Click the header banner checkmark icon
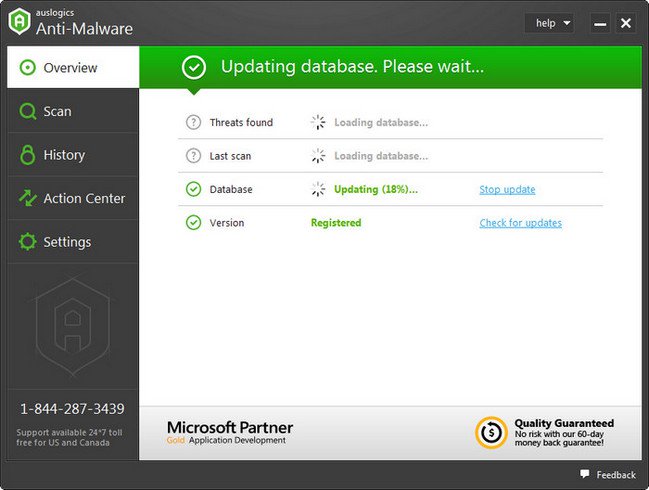Image resolution: width=649 pixels, height=490 pixels. pyautogui.click(x=194, y=67)
